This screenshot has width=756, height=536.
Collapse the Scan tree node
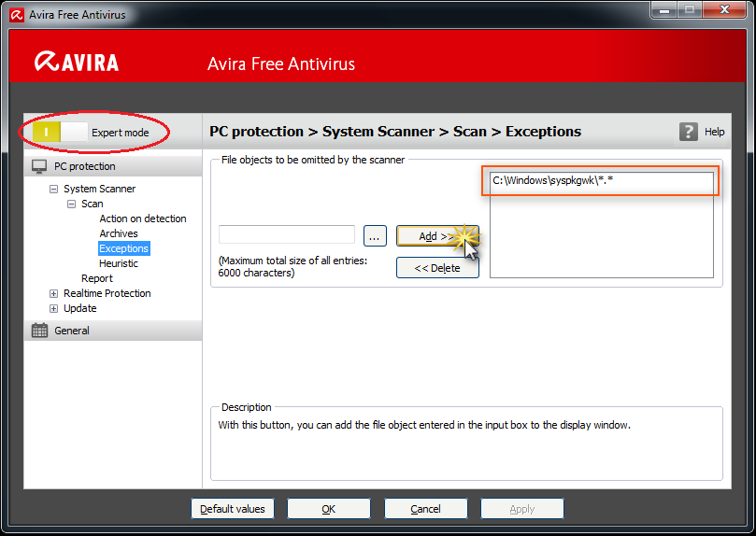tap(71, 204)
